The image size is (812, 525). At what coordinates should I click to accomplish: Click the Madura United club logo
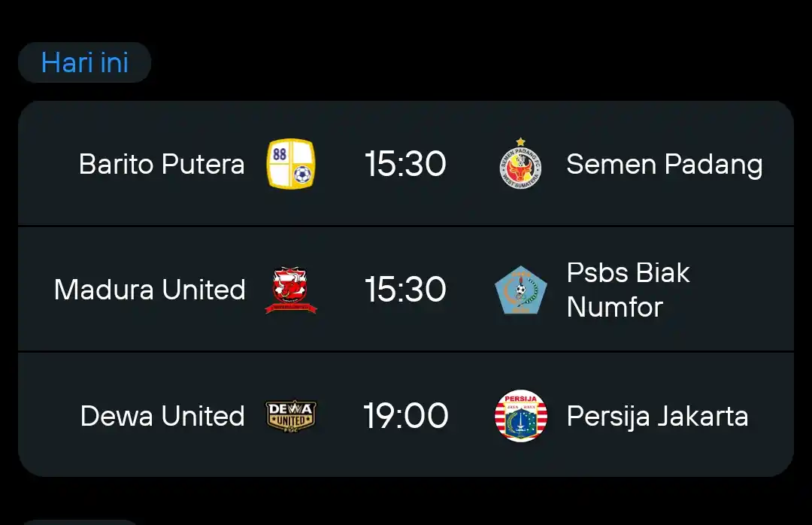(290, 290)
